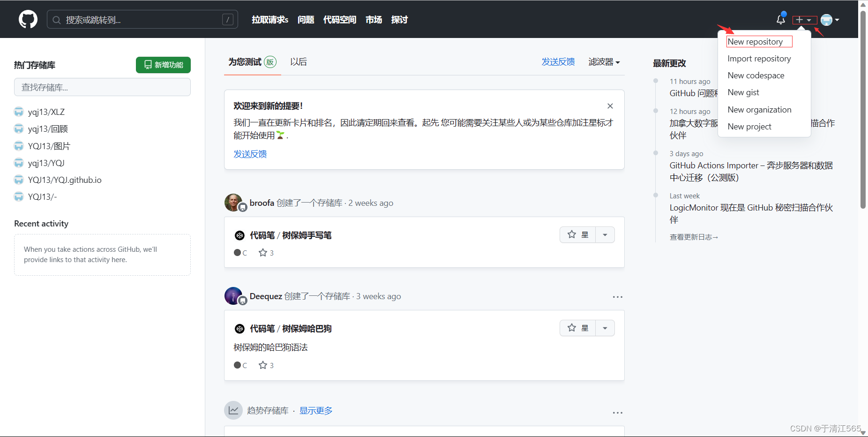Open the yqj13/YQJ repository
Image resolution: width=868 pixels, height=437 pixels.
coord(46,163)
